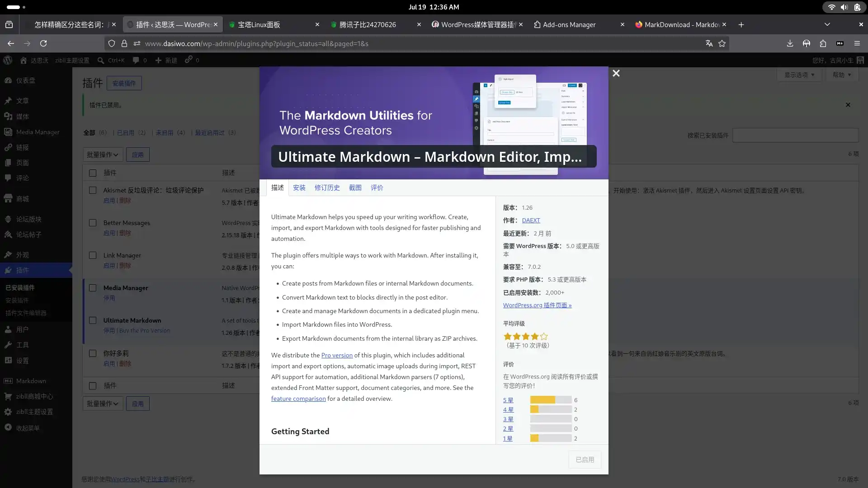Select the 描述 description tab
The width and height of the screenshot is (868, 488).
coord(277,188)
